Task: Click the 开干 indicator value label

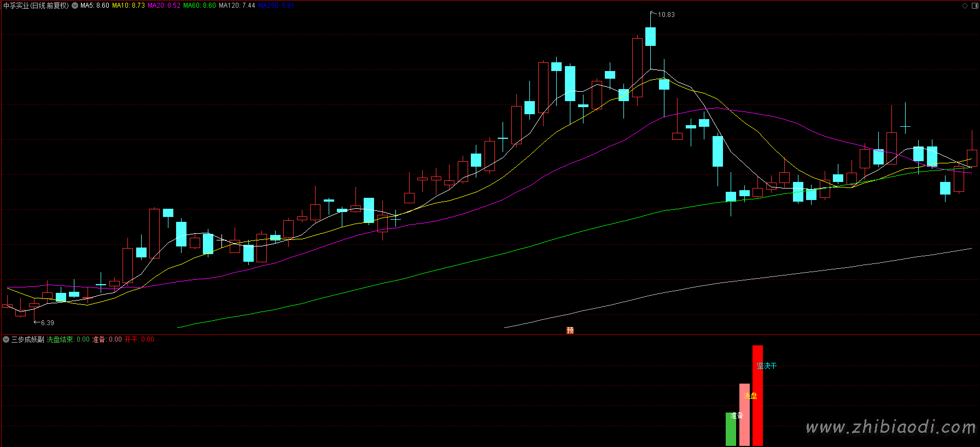Action: coord(139,339)
